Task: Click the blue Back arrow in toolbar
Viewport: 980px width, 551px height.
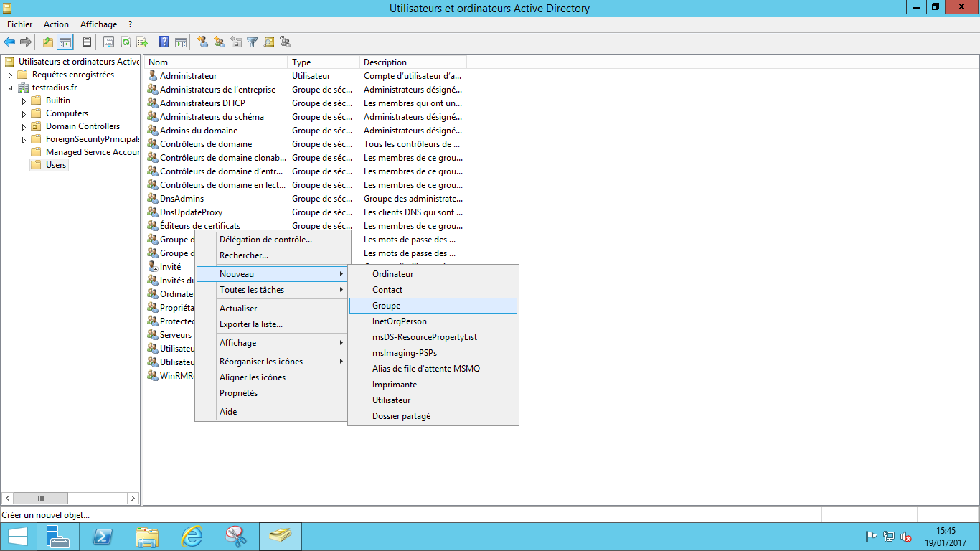Action: click(x=9, y=42)
